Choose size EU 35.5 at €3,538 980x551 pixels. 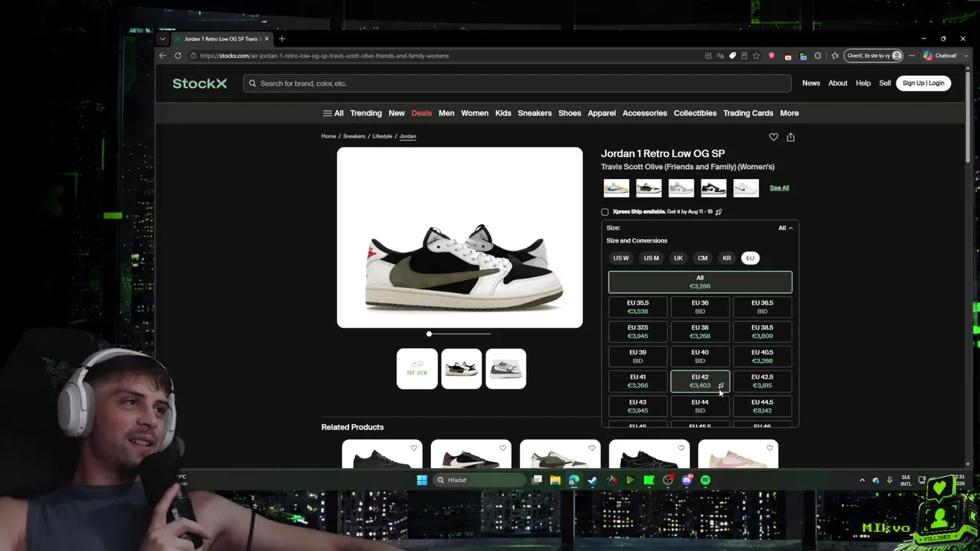pos(638,307)
